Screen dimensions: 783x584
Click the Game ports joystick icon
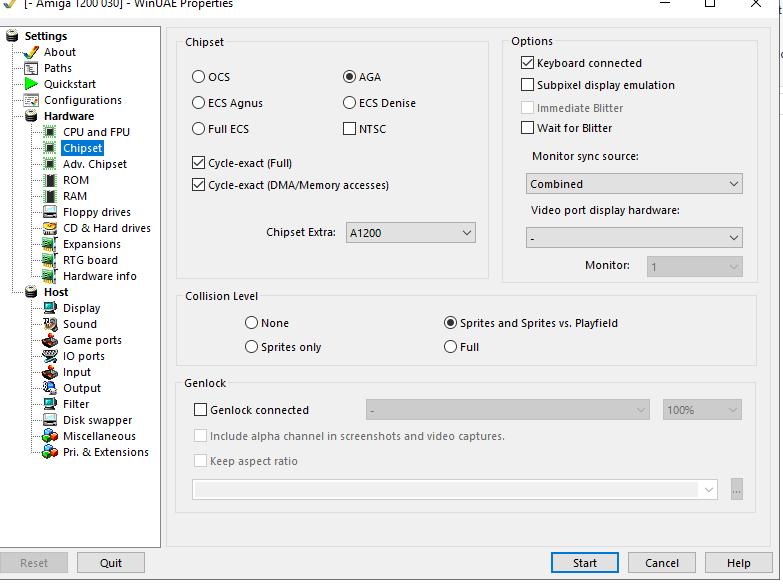50,340
